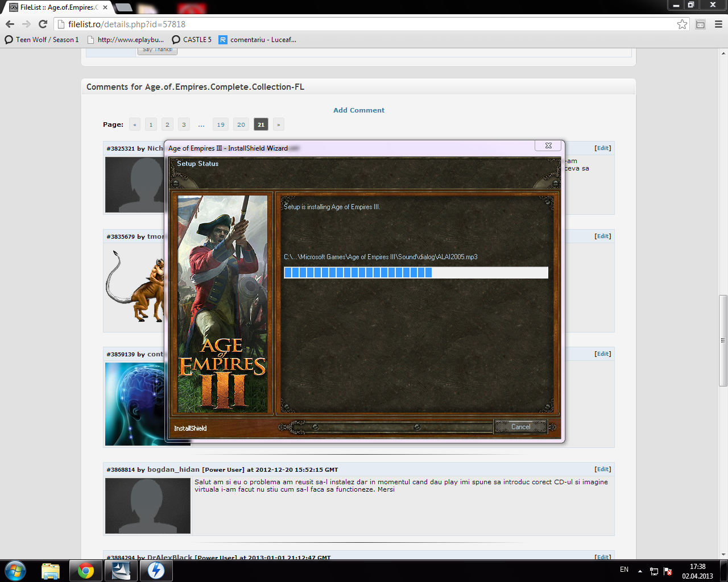
Task: Open the eplaybu bookmark
Action: tap(125, 40)
